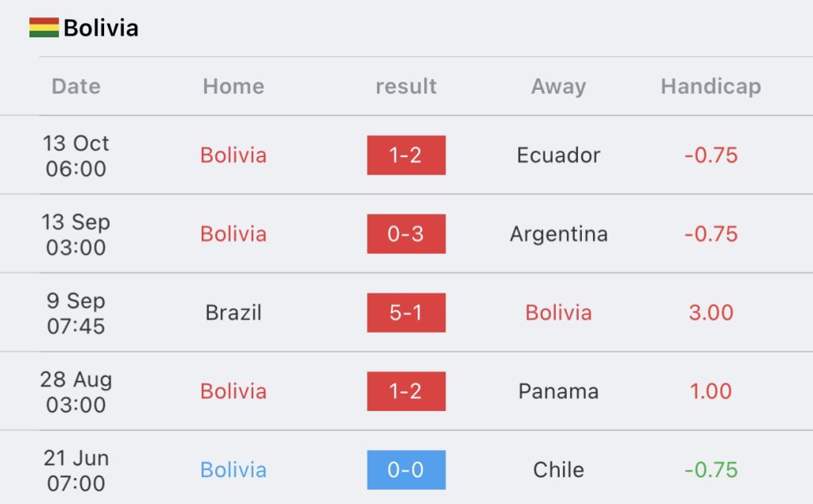Click the Away column header
813x504 pixels.
(558, 86)
